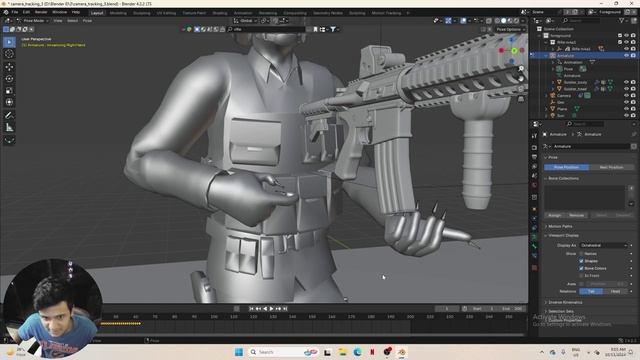Toggle visibility eye of Armature in outliner
This screenshot has width=640, height=360.
click(x=627, y=56)
